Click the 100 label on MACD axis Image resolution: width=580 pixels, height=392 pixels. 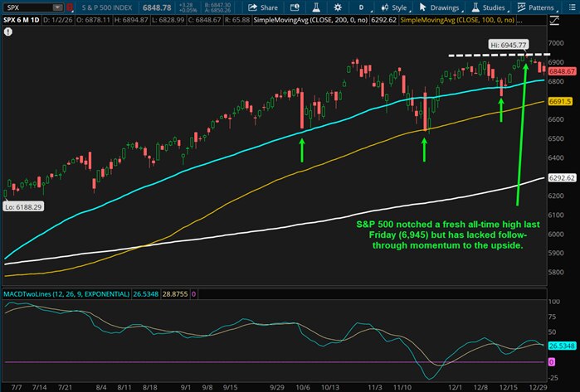coord(554,302)
